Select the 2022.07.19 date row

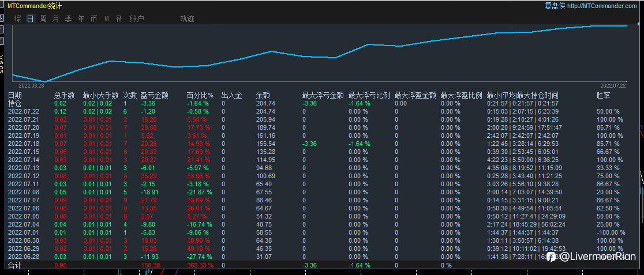[24, 135]
